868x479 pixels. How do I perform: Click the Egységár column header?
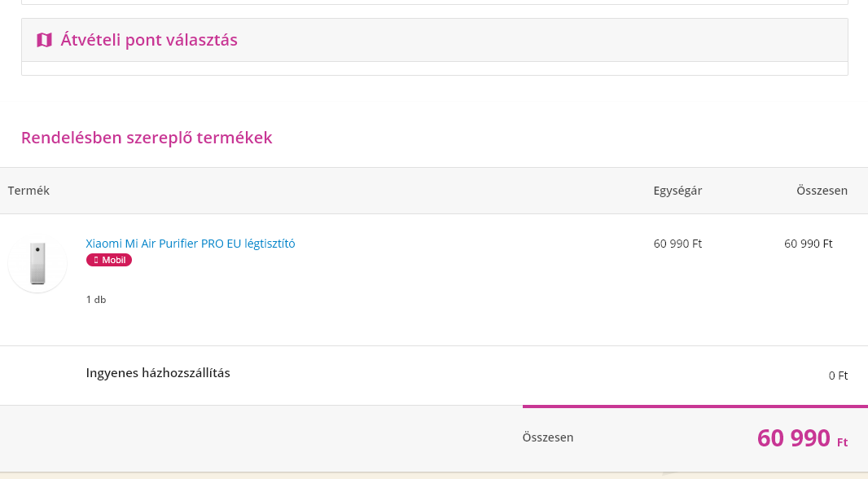tap(677, 191)
